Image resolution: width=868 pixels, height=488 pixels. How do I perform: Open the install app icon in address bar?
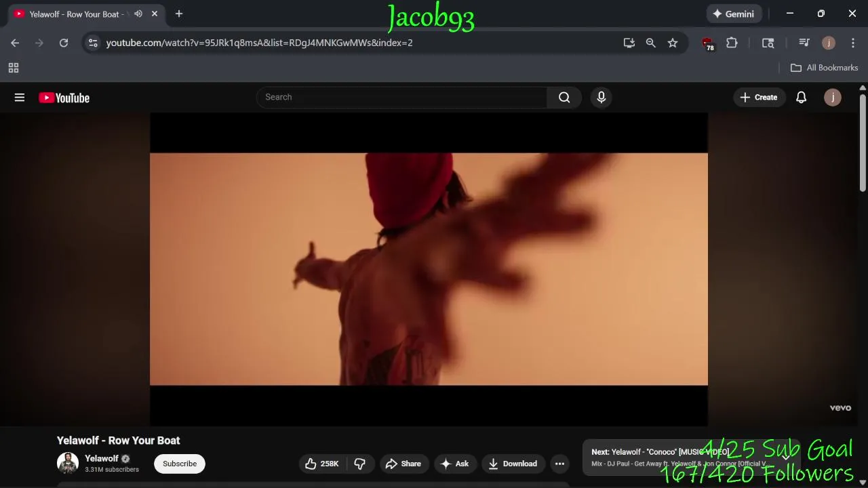click(629, 43)
